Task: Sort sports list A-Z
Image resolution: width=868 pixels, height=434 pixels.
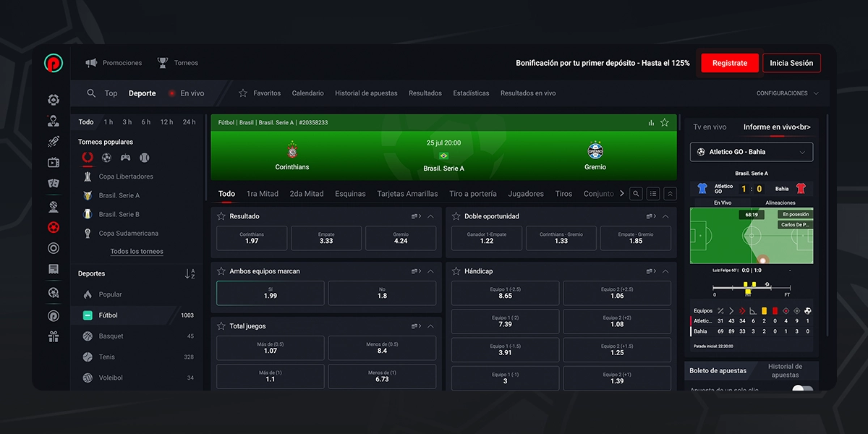Action: (x=190, y=273)
